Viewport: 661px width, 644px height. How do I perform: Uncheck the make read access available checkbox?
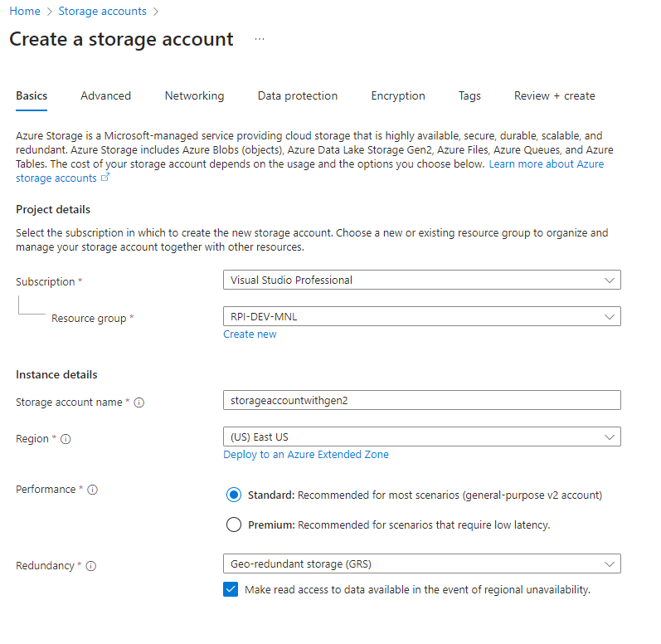click(231, 589)
